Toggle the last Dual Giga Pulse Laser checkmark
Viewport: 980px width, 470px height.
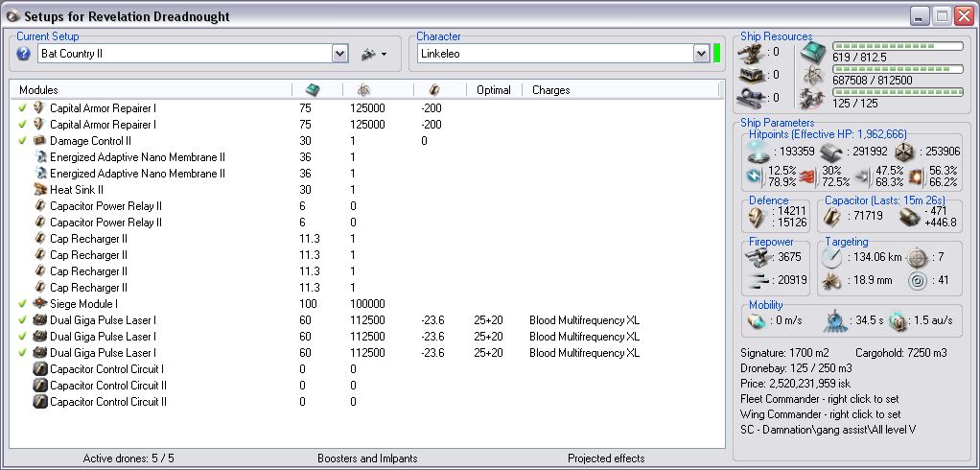[23, 353]
